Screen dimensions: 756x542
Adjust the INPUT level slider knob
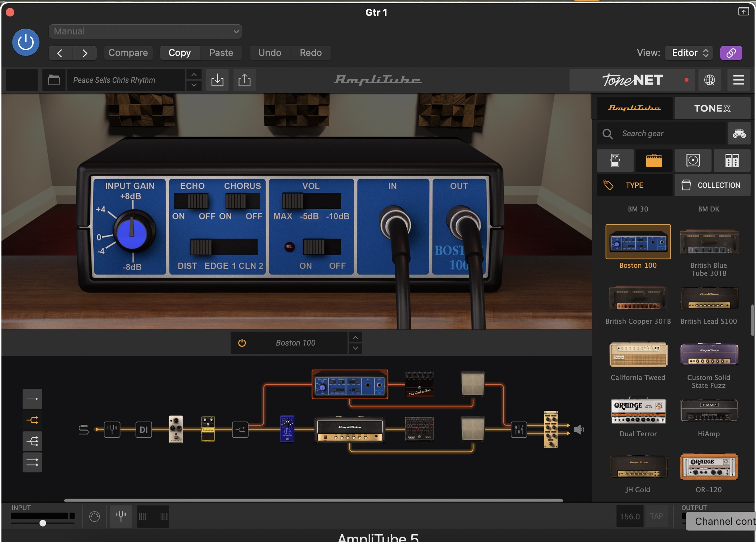tap(43, 523)
